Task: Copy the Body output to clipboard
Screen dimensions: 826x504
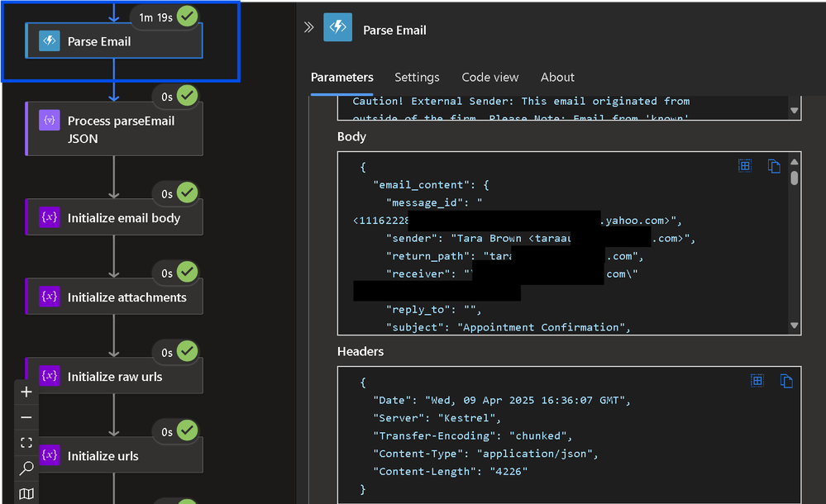Action: coord(774,166)
